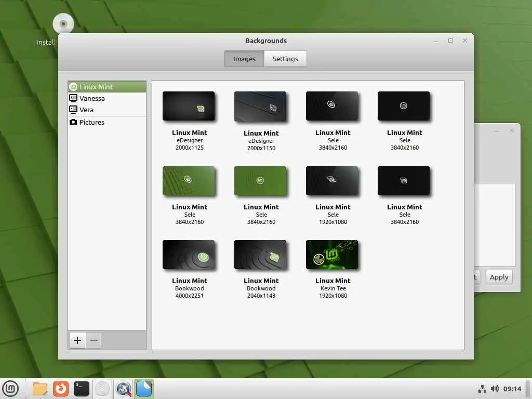This screenshot has height=399, width=532.
Task: Close the window behind Backgrounds
Action: coord(512,130)
